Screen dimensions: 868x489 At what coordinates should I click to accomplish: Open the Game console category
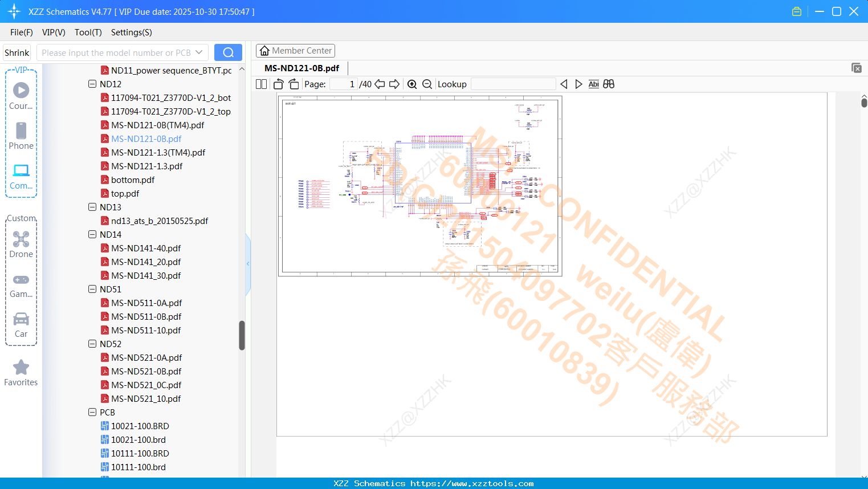21,285
